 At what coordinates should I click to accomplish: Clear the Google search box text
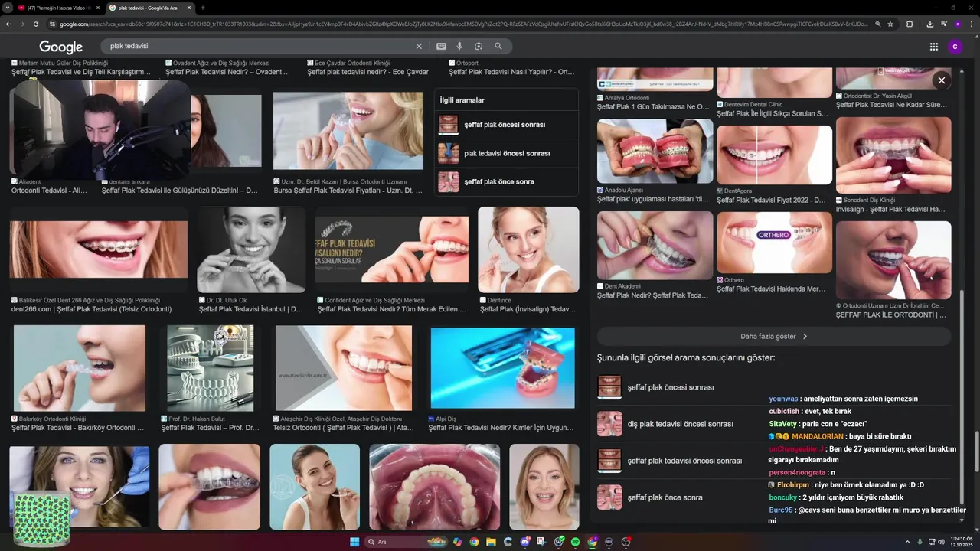pyautogui.click(x=419, y=46)
